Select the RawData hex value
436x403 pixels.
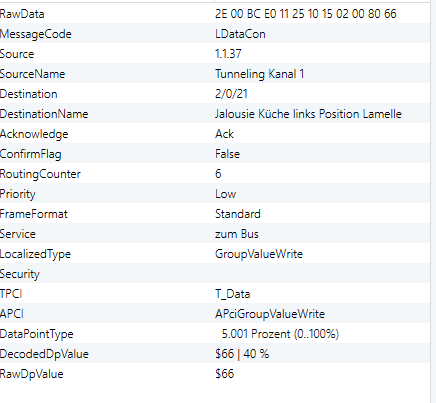(x=306, y=14)
